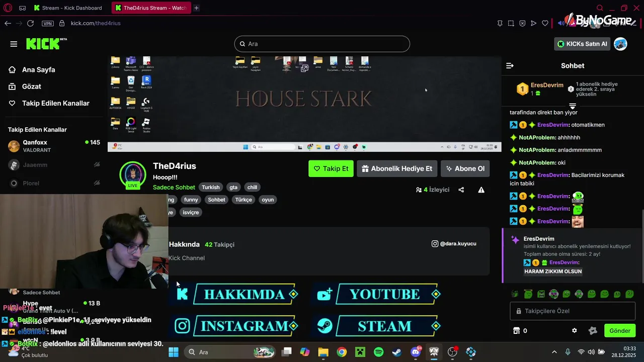Image resolution: width=644 pixels, height=362 pixels.
Task: Add page to bookmarks heart icon
Action: (545, 23)
